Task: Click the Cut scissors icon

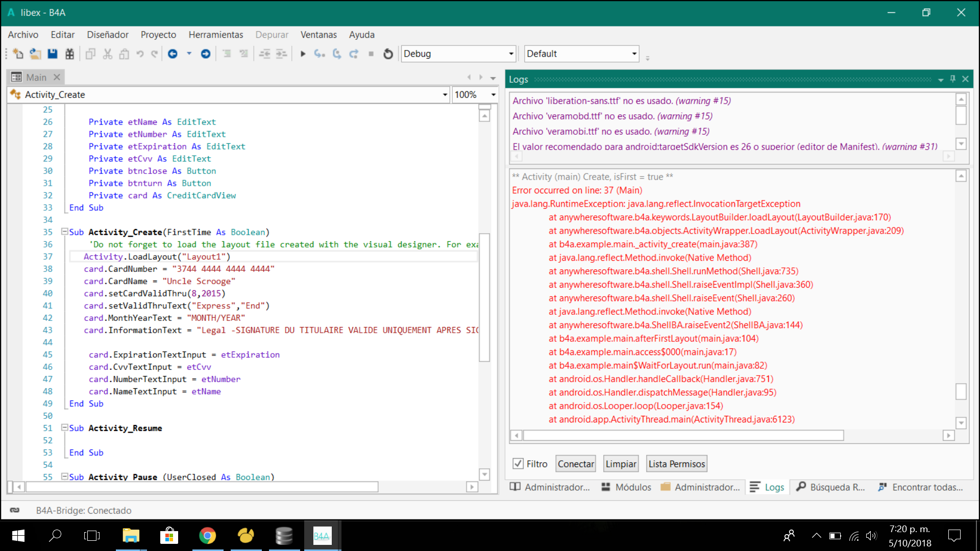Action: pos(107,54)
